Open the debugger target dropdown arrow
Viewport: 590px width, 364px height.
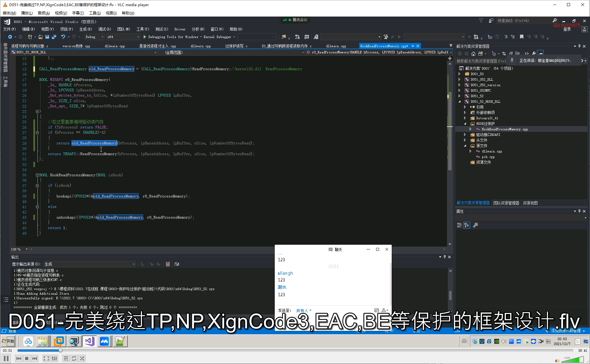[234, 37]
